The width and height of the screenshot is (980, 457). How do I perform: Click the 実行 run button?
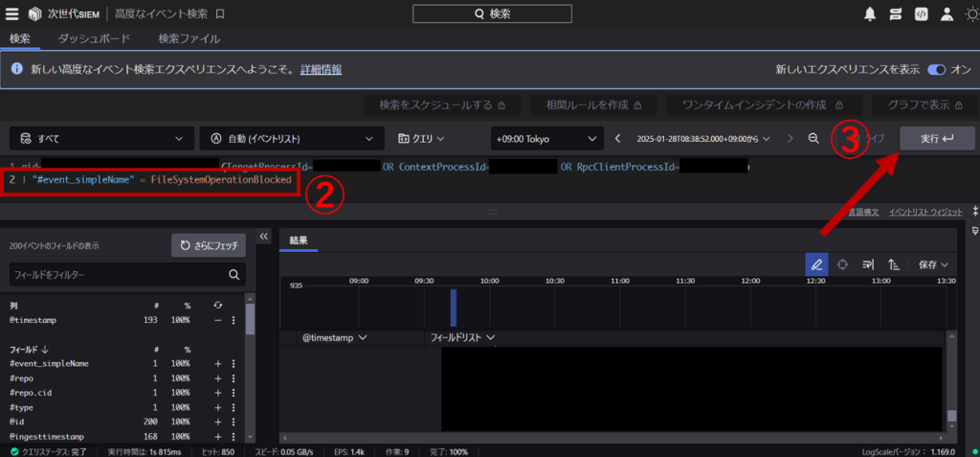(937, 138)
